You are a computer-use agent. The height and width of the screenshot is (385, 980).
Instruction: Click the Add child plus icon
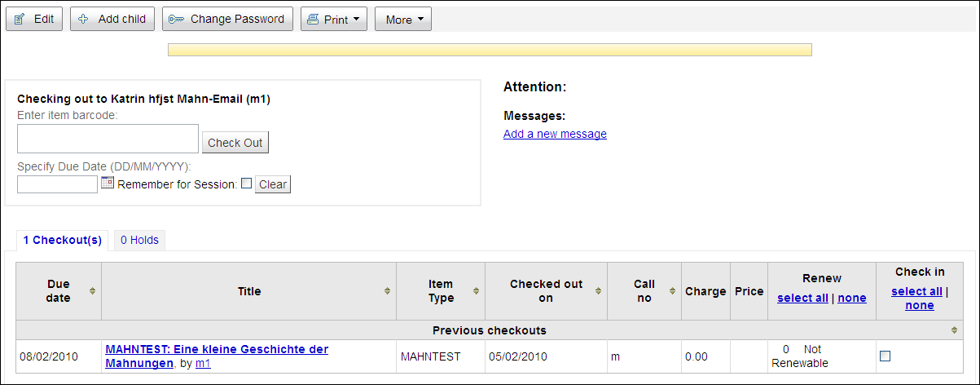(84, 19)
